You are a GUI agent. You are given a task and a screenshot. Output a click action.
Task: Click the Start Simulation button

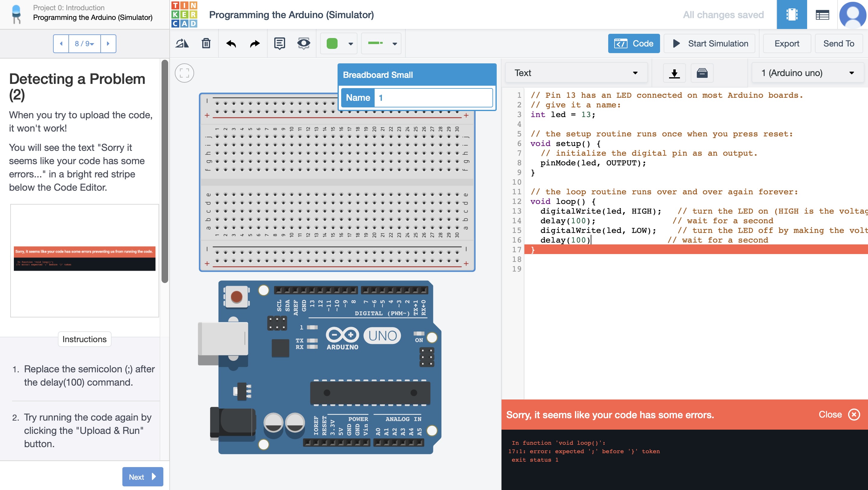pos(709,43)
